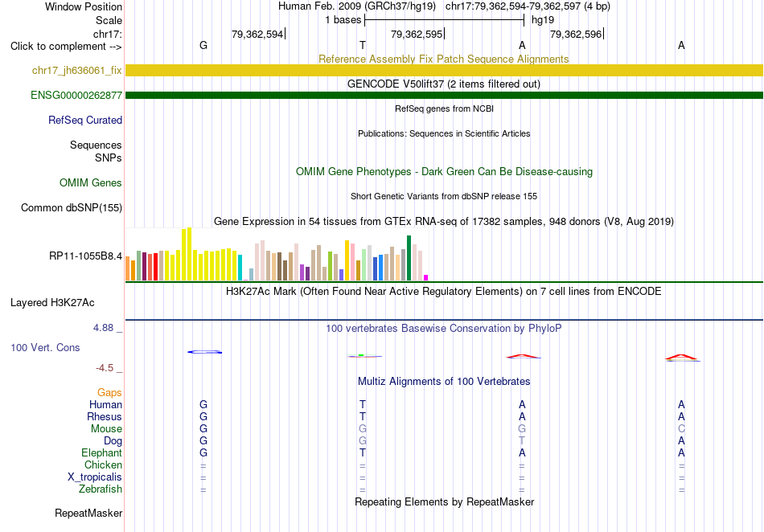
Task: Click the GENCODE V50lift37 track title
Action: click(444, 84)
